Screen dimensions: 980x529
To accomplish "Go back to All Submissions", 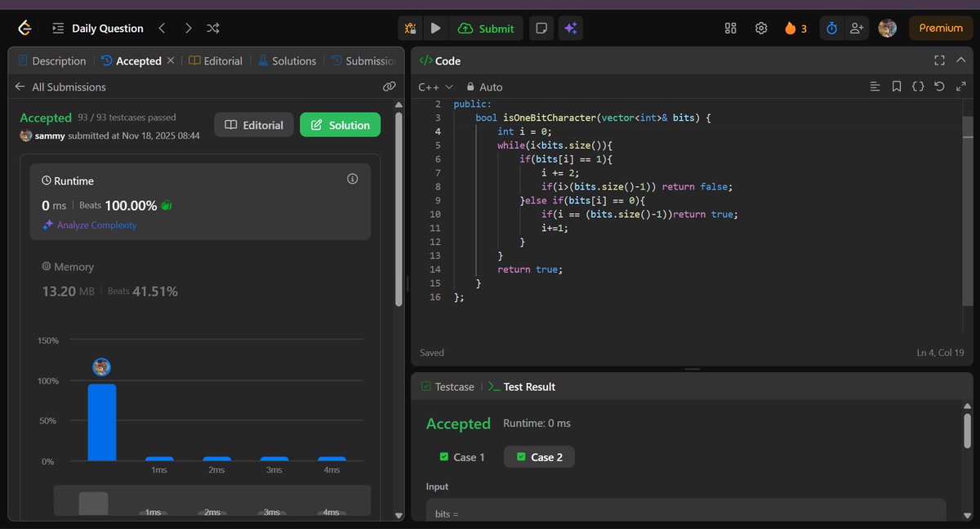I will tap(60, 87).
